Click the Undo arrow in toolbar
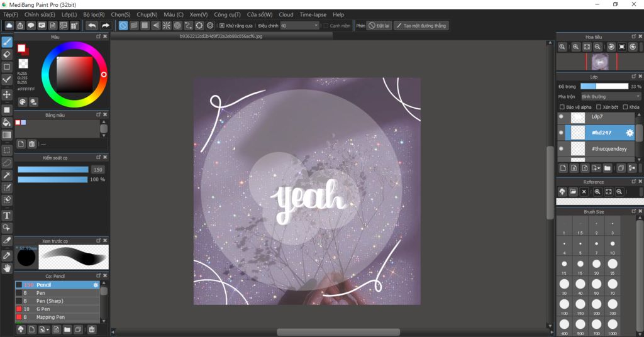Viewport: 644px width, 337px height. [x=92, y=25]
